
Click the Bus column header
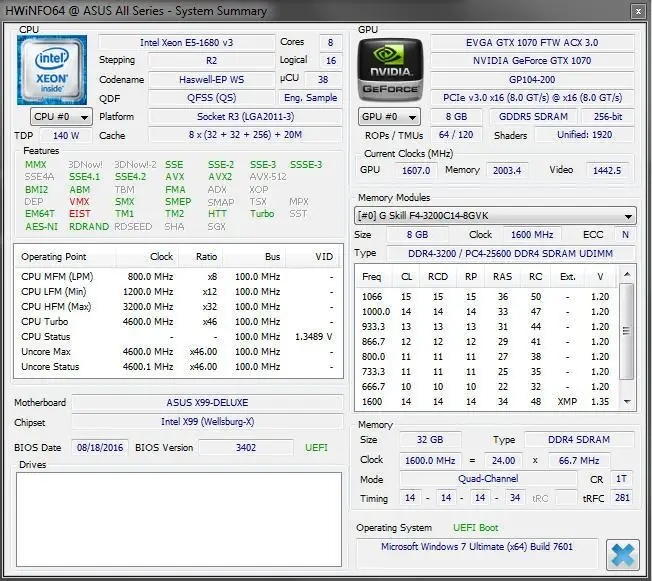click(254, 257)
